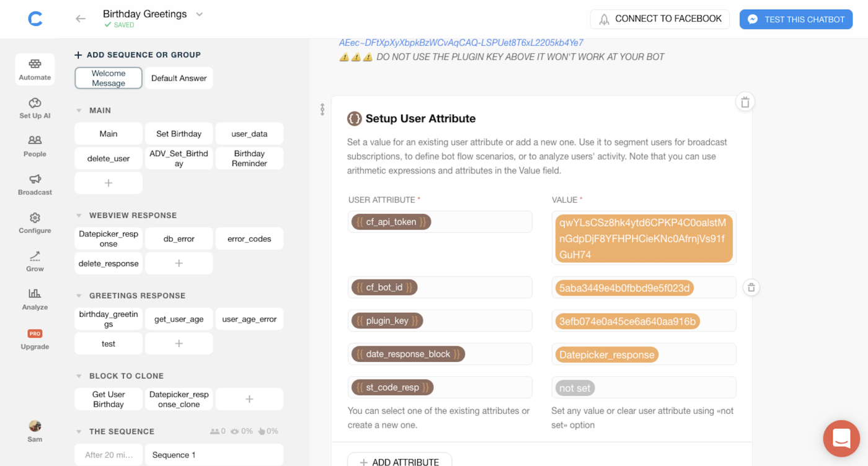The image size is (868, 466).
Task: Open the Automate section
Action: (35, 69)
